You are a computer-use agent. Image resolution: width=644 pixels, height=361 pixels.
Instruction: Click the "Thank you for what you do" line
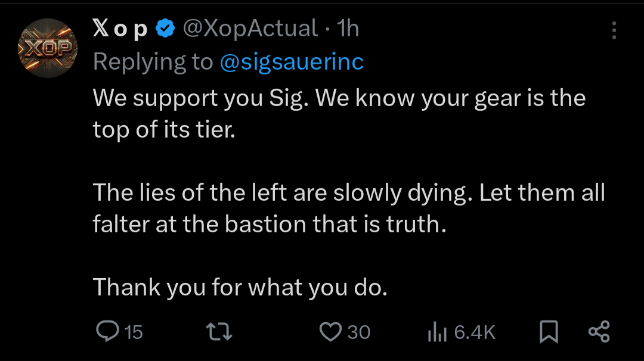tap(240, 288)
